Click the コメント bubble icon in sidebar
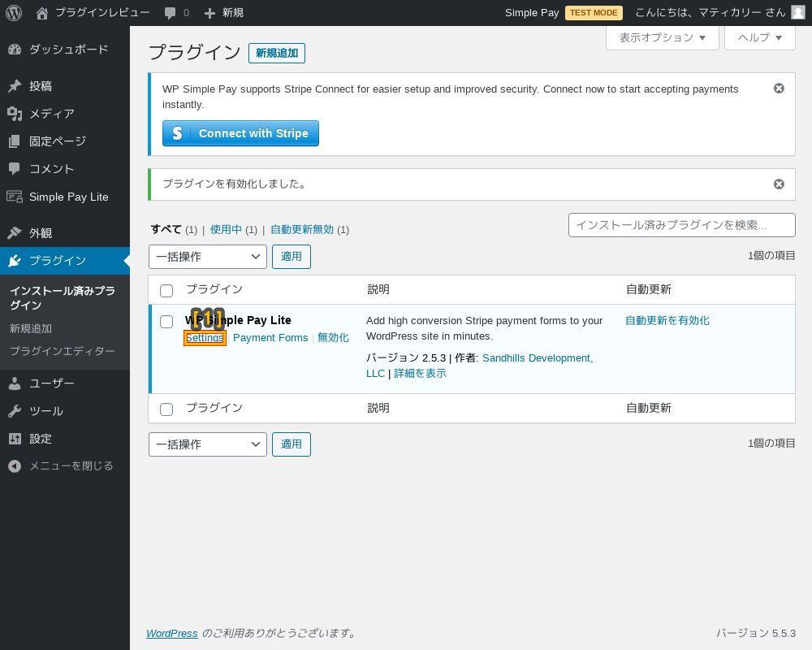This screenshot has height=650, width=812. (15, 168)
